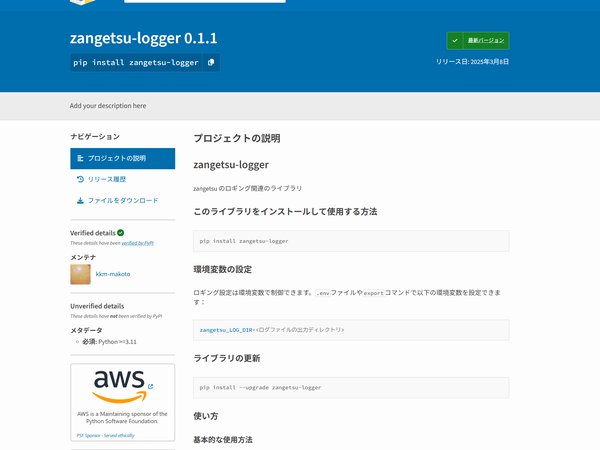This screenshot has height=450, width=600.
Task: Click the project description list icon
Action: click(x=80, y=158)
